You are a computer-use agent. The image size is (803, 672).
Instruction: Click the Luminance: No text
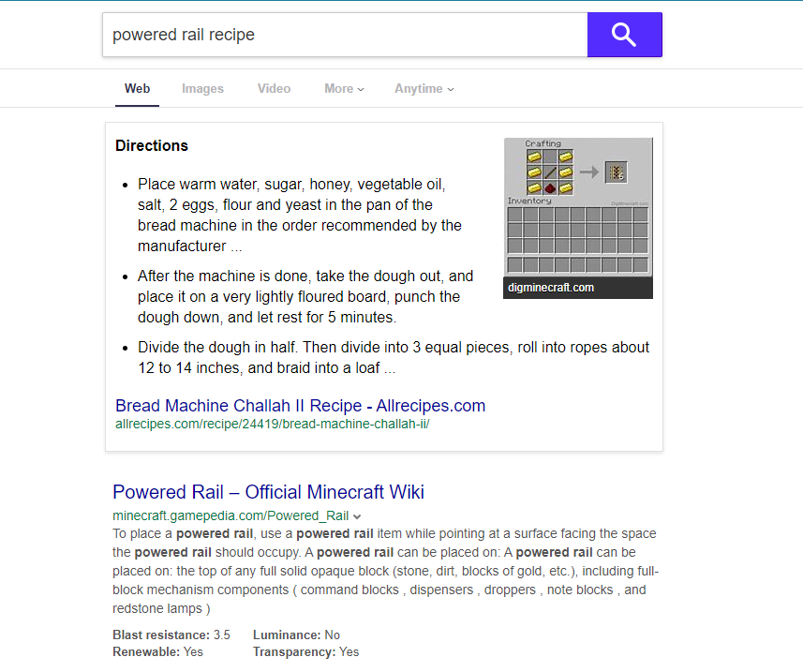tap(296, 635)
